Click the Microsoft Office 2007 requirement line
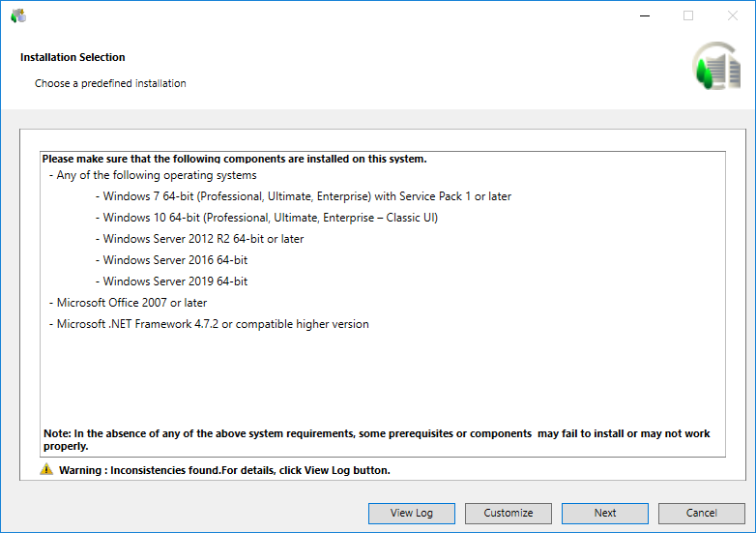 point(131,303)
